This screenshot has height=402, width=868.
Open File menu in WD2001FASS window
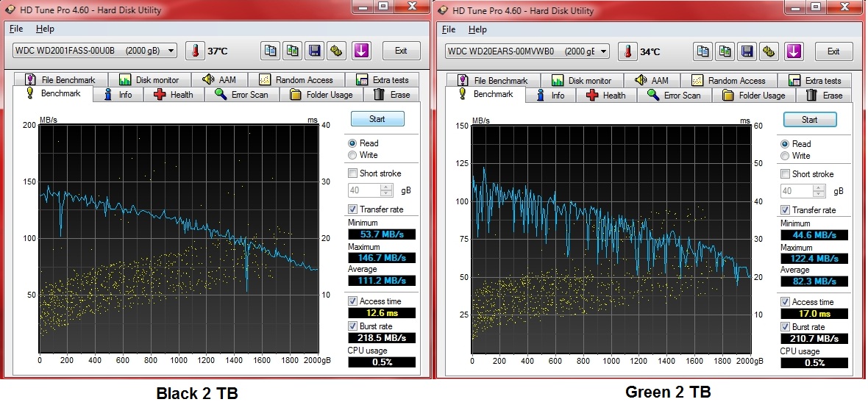coord(16,29)
